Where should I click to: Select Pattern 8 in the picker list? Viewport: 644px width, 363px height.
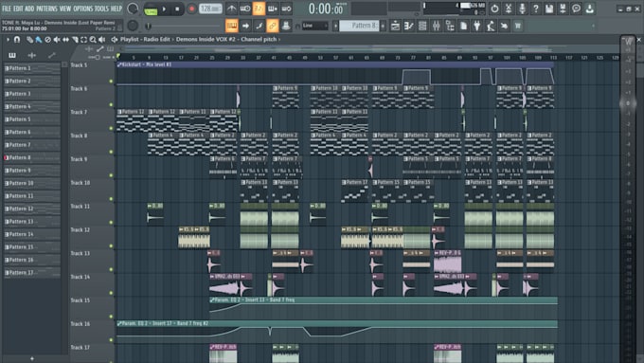point(32,157)
